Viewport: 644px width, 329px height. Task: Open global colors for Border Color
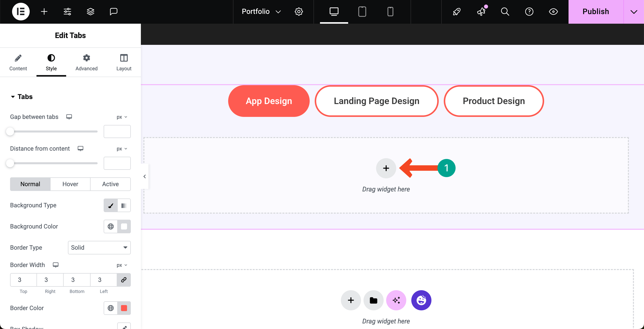point(110,308)
